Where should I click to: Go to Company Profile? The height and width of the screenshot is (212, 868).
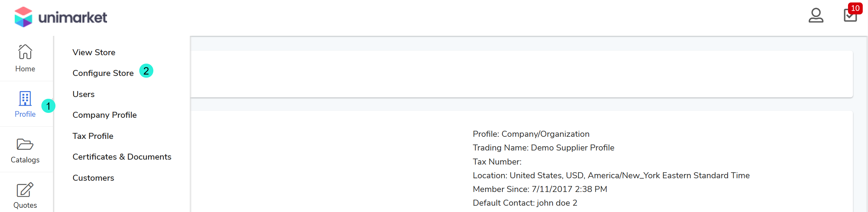105,115
